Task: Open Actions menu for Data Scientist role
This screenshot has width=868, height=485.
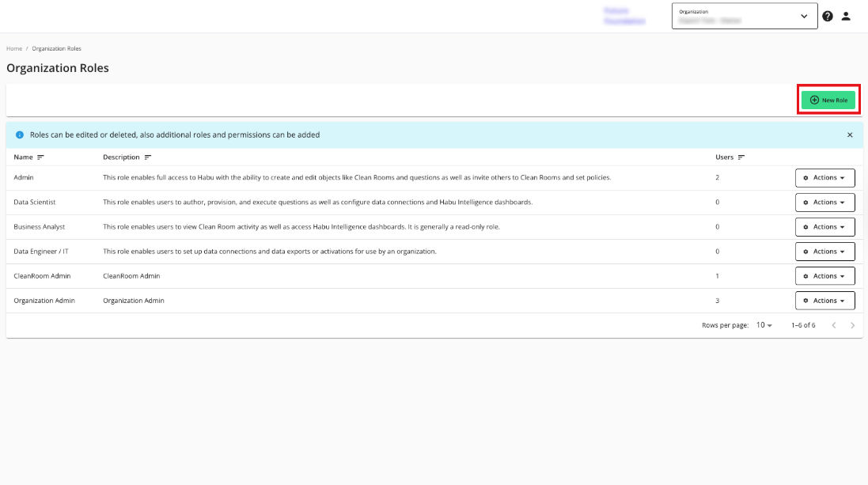Action: point(824,203)
